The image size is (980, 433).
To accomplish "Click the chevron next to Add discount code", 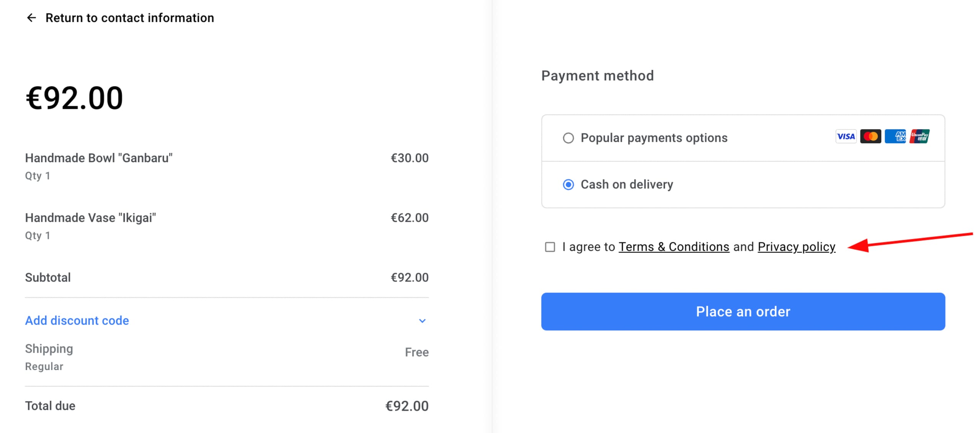I will pyautogui.click(x=423, y=320).
